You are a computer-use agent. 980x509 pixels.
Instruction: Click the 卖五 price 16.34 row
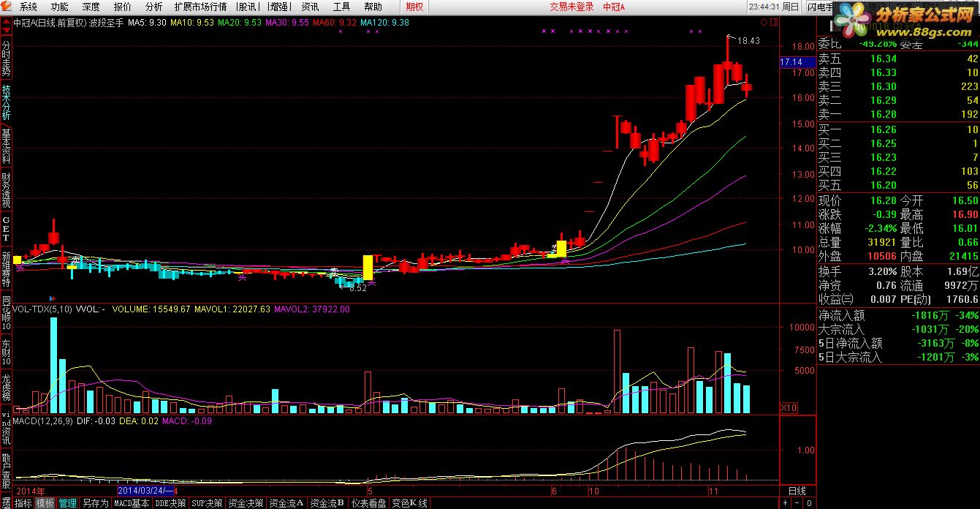(x=898, y=59)
